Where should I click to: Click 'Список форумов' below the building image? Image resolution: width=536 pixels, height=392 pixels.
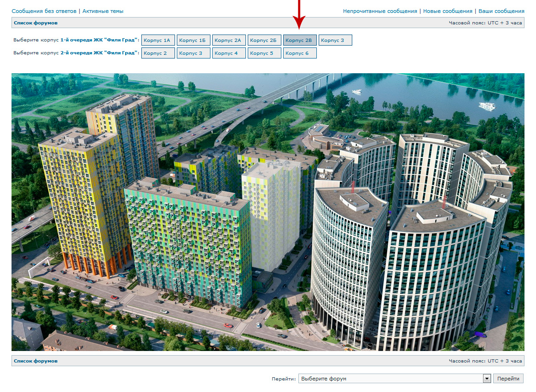click(35, 361)
